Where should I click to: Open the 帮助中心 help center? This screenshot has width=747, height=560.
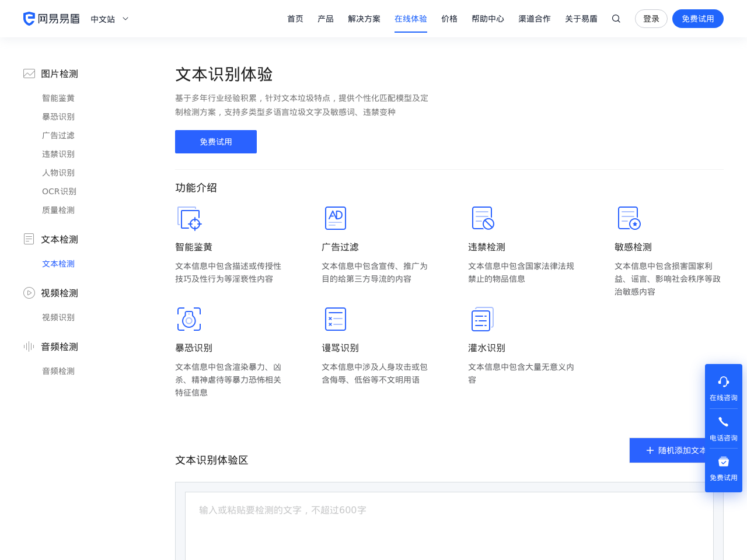[x=488, y=18]
